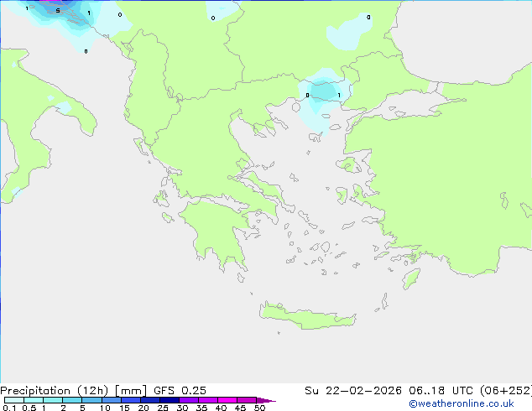Click the 'Precipitation (12h) [mm]' title text
532x411 pixels.
(73, 391)
